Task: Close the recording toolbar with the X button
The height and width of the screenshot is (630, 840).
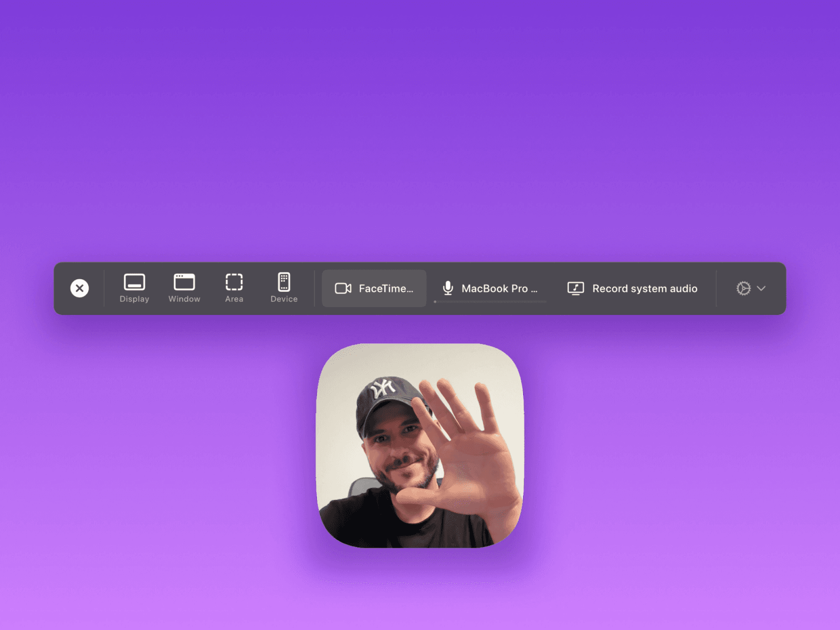Action: [79, 288]
